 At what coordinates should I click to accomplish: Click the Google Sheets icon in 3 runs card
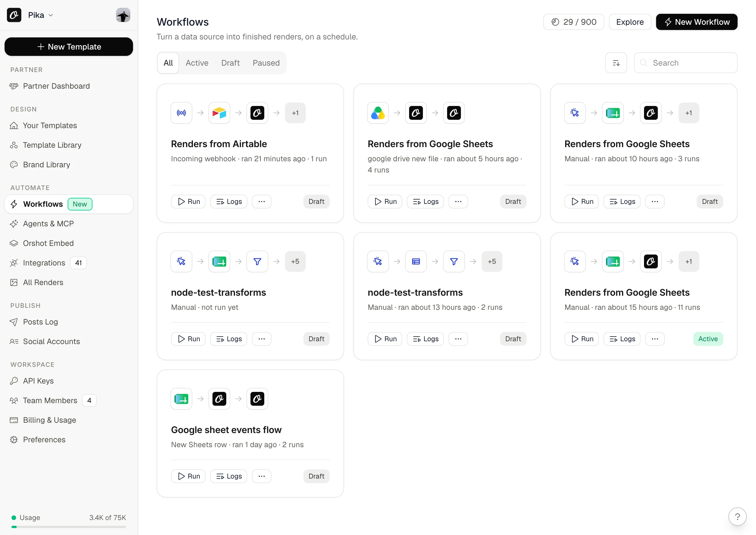(x=613, y=113)
